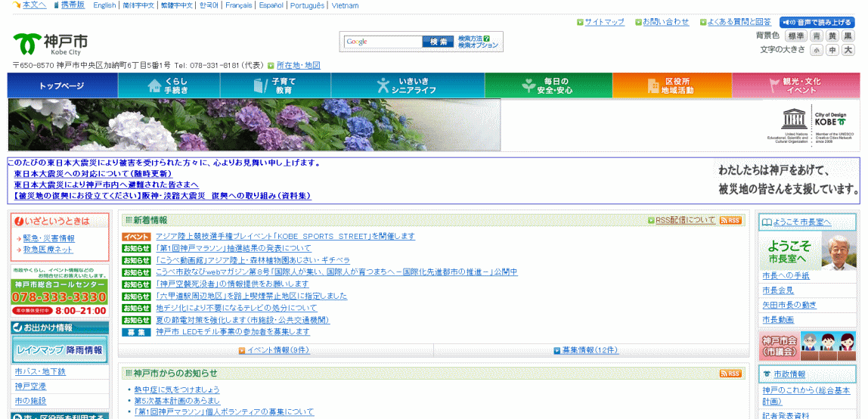Set background color to 標準

[796, 36]
